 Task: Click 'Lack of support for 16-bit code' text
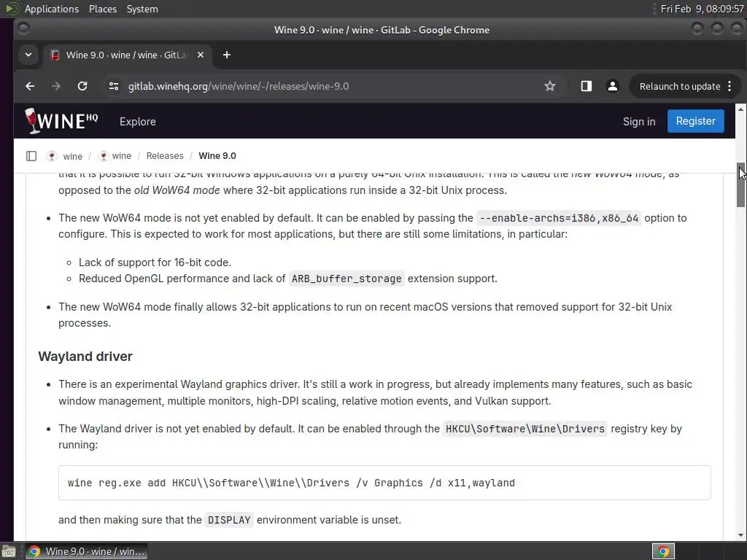point(155,262)
